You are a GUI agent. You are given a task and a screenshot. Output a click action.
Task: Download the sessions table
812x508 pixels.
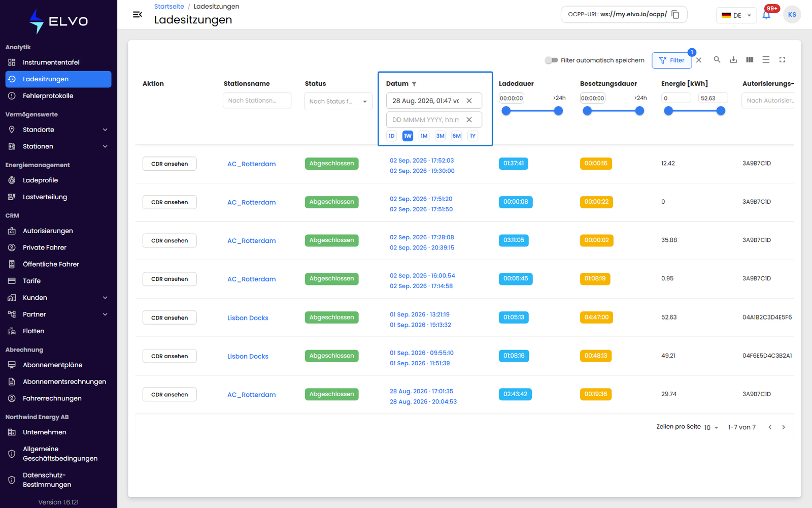click(733, 59)
